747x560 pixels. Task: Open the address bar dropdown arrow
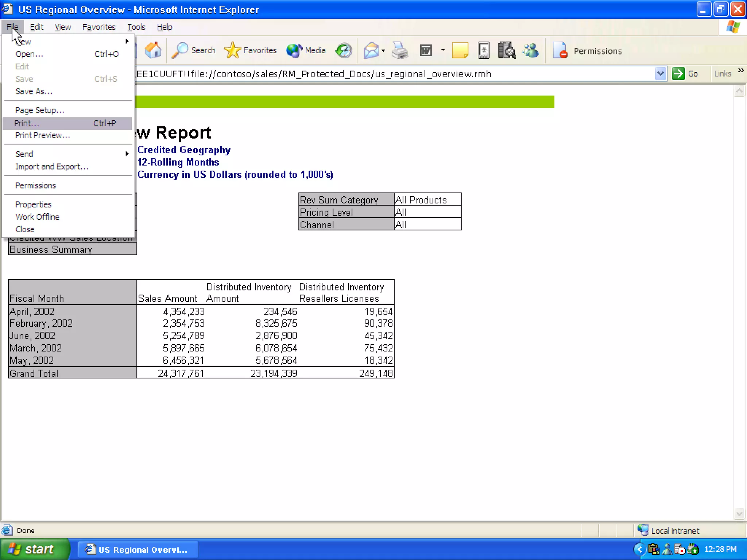coord(660,74)
